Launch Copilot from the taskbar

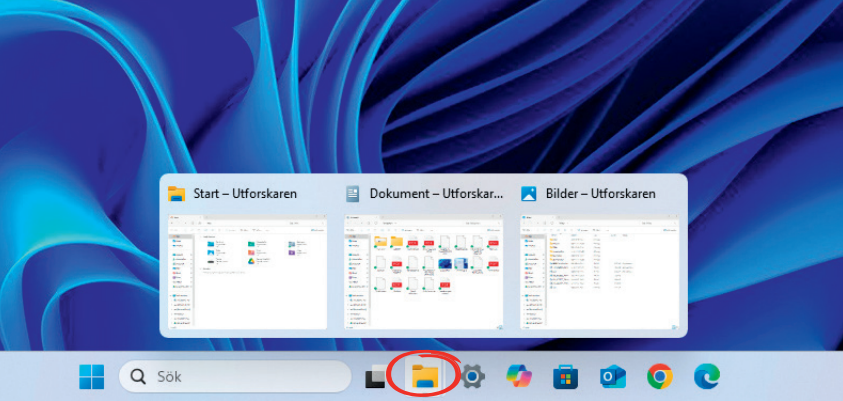coord(519,377)
